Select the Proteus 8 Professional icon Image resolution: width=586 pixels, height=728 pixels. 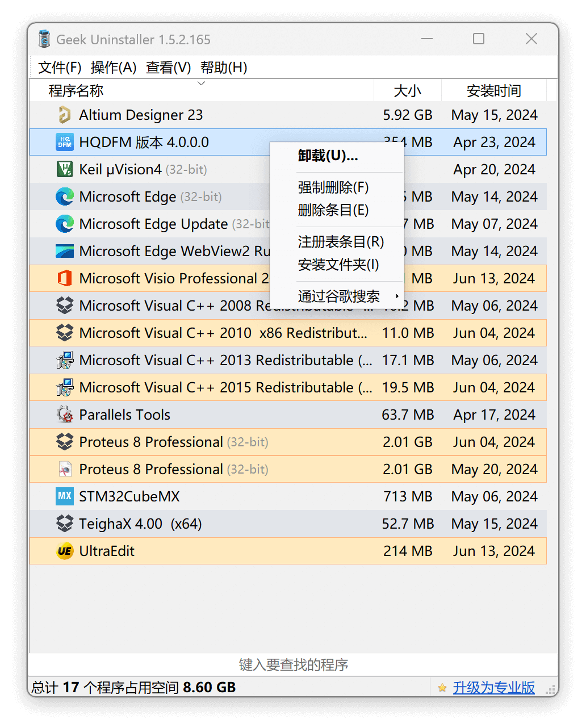pyautogui.click(x=65, y=442)
